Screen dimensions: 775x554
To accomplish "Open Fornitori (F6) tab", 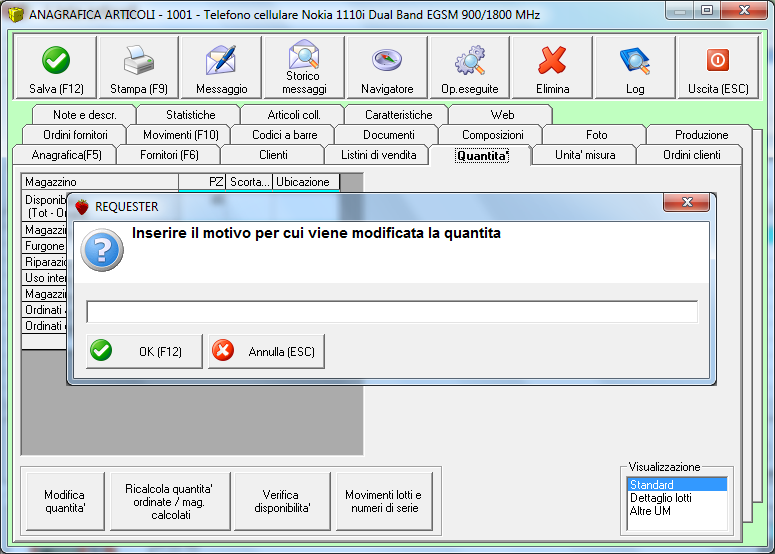I will click(169, 155).
